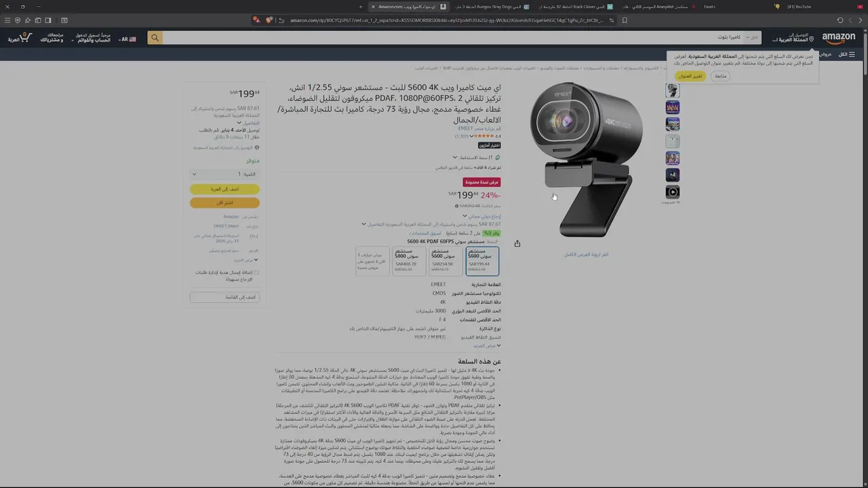The image size is (868, 488).
Task: Select the Sony S600 SAR199.44 variant
Action: click(x=483, y=261)
